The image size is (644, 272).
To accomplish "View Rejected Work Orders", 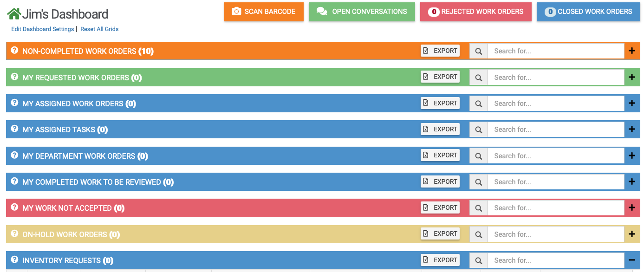I will click(x=476, y=12).
